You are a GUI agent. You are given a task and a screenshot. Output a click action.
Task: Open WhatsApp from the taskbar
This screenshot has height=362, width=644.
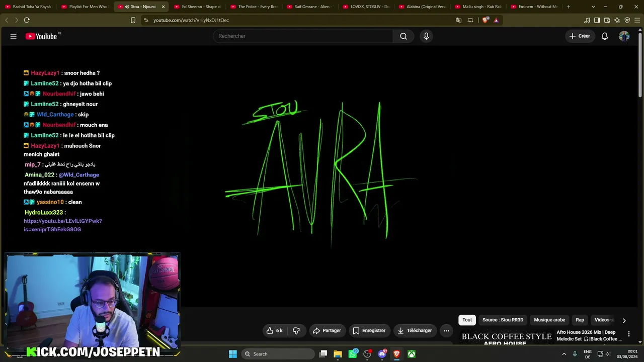pos(353,354)
